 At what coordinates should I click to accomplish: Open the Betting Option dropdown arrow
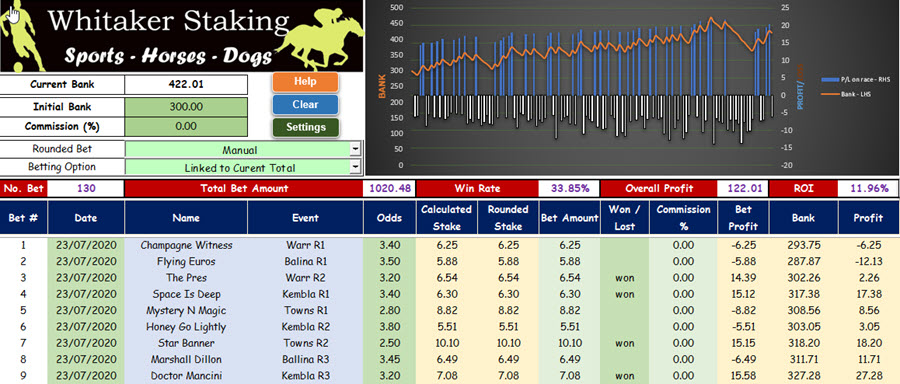[356, 167]
